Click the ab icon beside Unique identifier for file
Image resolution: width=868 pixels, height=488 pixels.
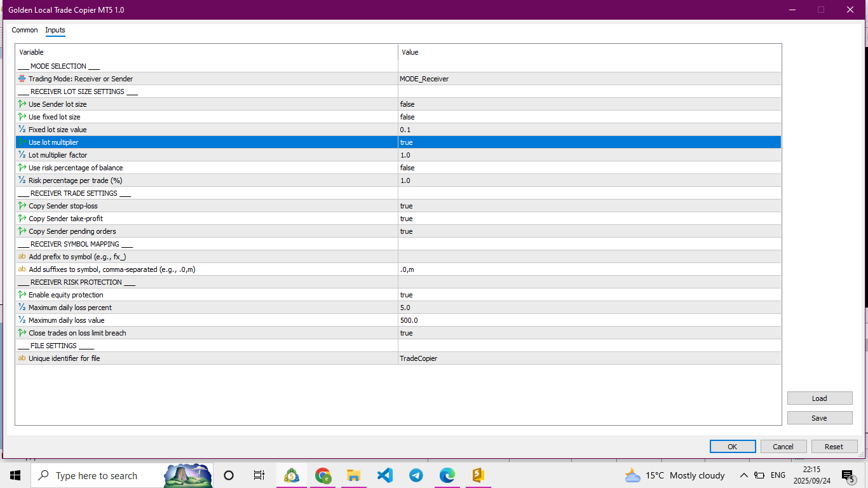coord(22,358)
